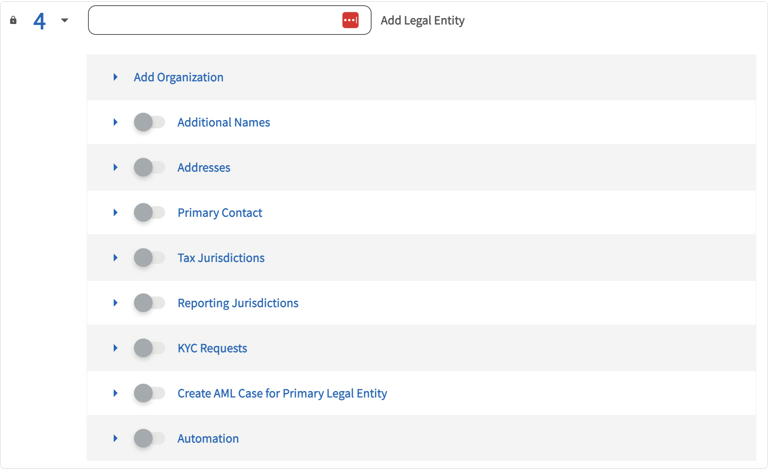Open Create AML Case for Primary Legal Entity
772x472 pixels.
click(x=282, y=394)
